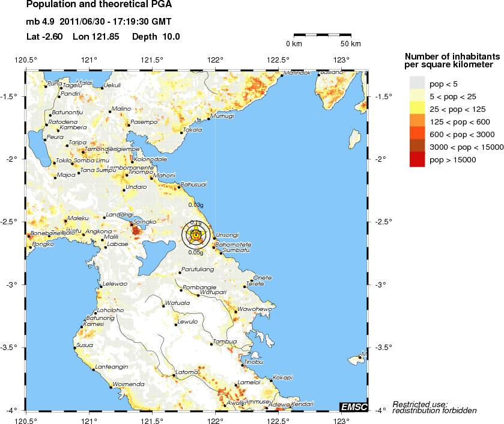
Task: Click the yellow '25 < pop < 125' swatch
Action: coord(417,107)
